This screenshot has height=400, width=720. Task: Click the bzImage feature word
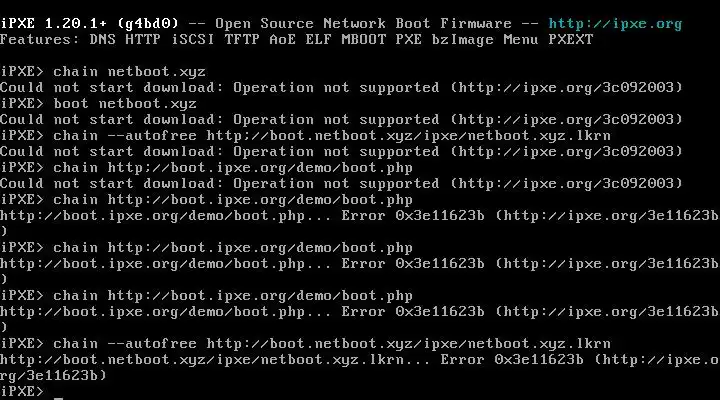[462, 40]
